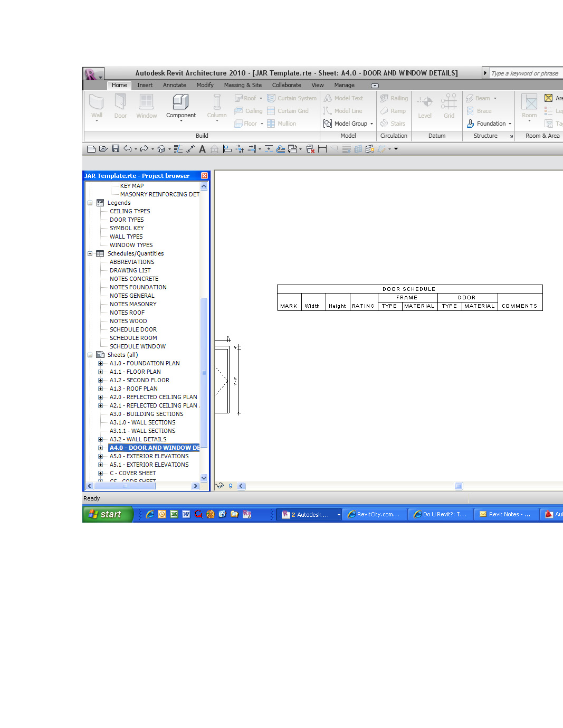This screenshot has height=728, width=563.
Task: Open the Collaborate ribbon tab
Action: click(287, 85)
